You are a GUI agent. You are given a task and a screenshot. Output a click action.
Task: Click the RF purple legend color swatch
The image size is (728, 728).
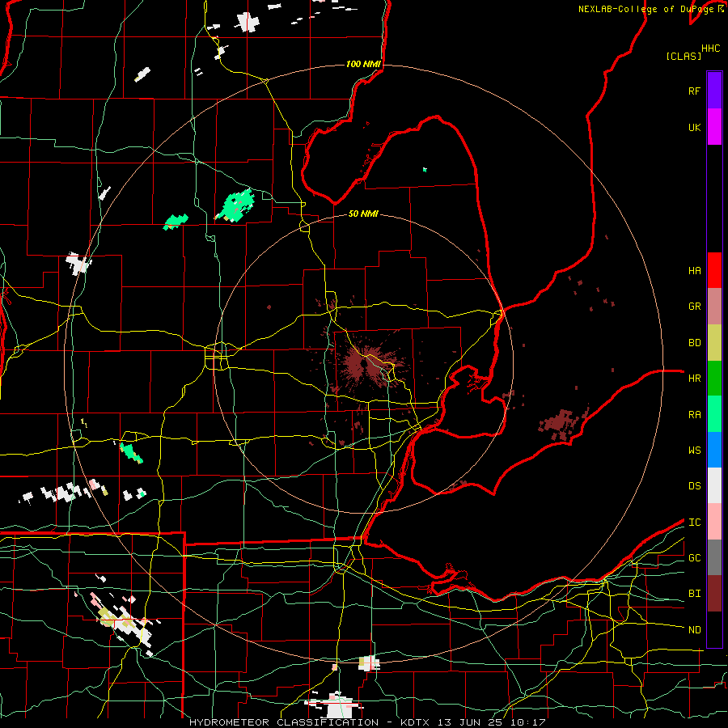(714, 91)
